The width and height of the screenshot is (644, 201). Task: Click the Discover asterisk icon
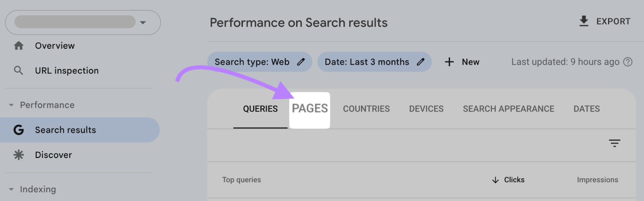19,155
